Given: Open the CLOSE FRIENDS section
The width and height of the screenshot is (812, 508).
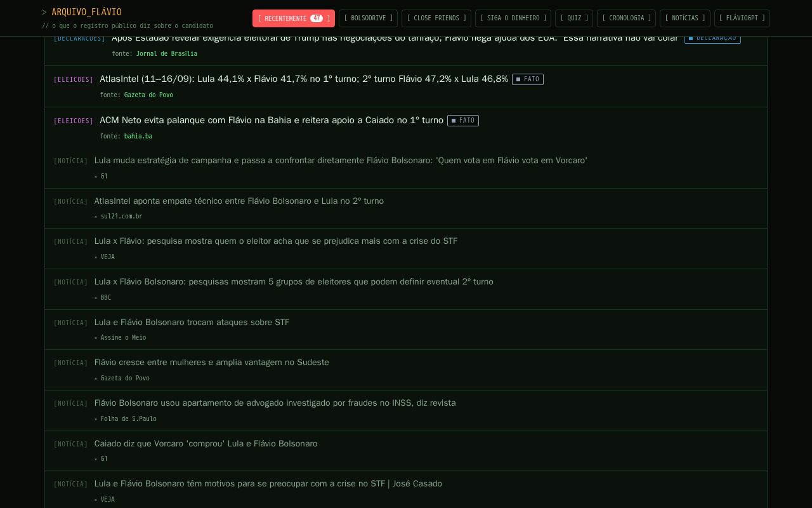Looking at the screenshot, I should coord(436,18).
